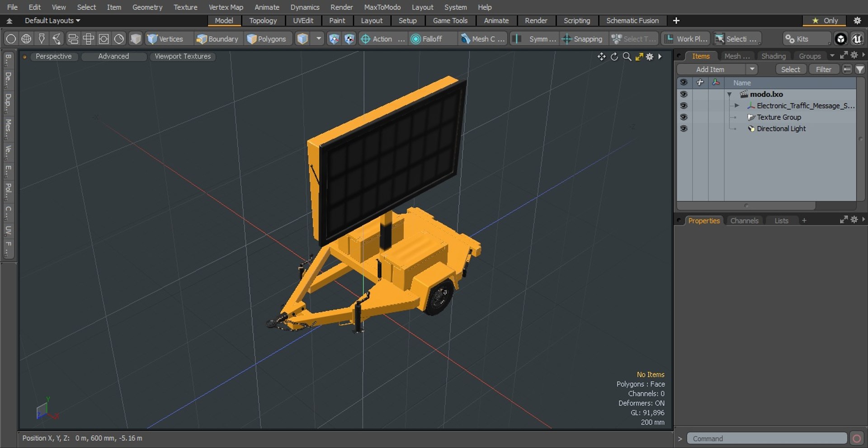Click the curve pen tool icon with nodes
The width and height of the screenshot is (868, 448).
coord(57,39)
